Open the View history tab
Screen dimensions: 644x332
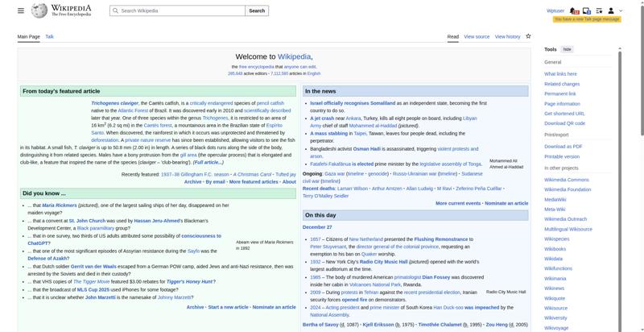click(x=507, y=37)
